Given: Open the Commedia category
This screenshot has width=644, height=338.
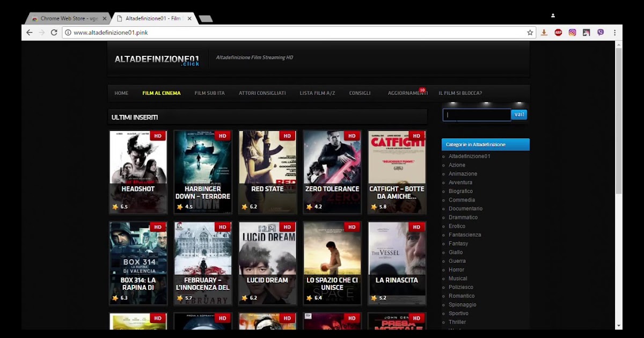Looking at the screenshot, I should pos(462,200).
